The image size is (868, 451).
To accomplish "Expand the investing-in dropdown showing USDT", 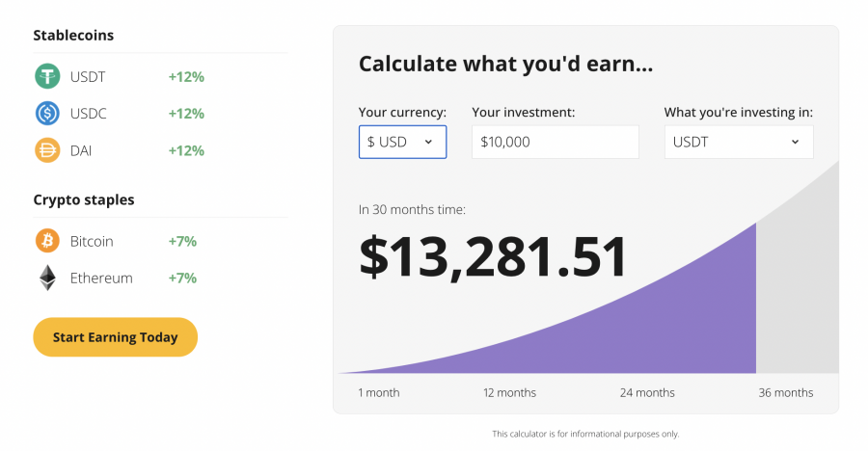I will point(738,142).
